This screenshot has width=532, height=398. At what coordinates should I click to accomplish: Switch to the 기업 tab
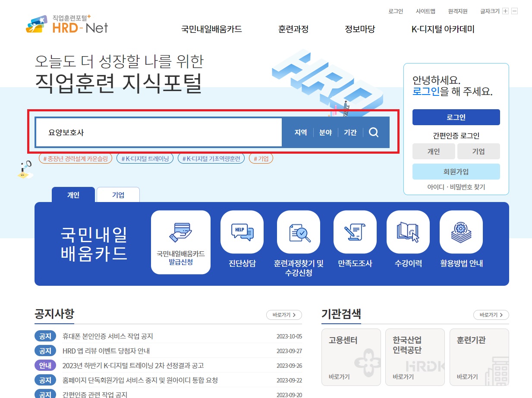point(118,195)
